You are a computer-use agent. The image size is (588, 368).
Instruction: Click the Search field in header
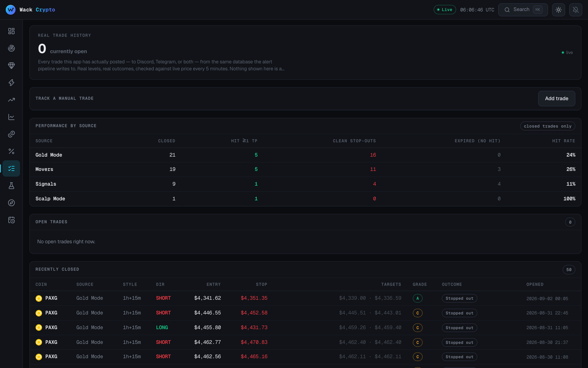coord(523,10)
